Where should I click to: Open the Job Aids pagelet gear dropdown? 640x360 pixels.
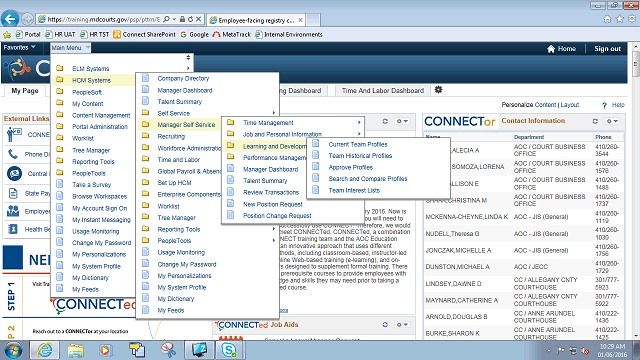(x=402, y=324)
